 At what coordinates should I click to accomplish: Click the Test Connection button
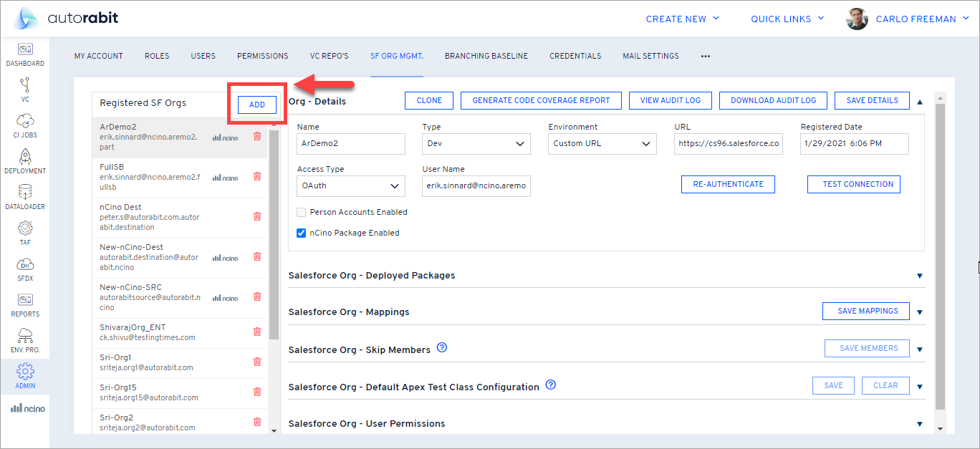853,184
